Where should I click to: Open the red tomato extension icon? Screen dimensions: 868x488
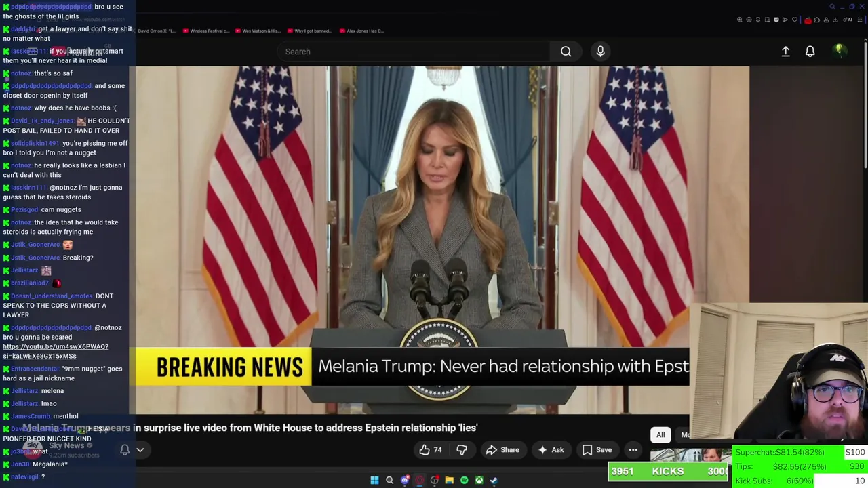click(x=808, y=20)
